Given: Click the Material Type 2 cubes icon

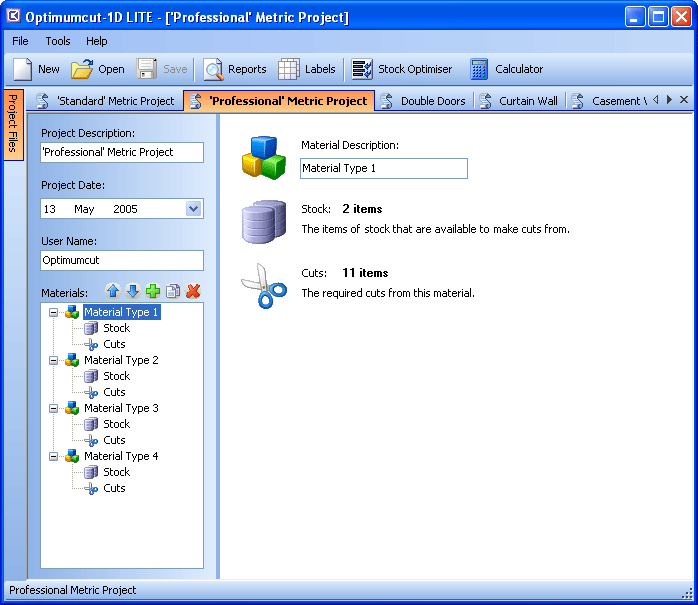Looking at the screenshot, I should [x=72, y=360].
